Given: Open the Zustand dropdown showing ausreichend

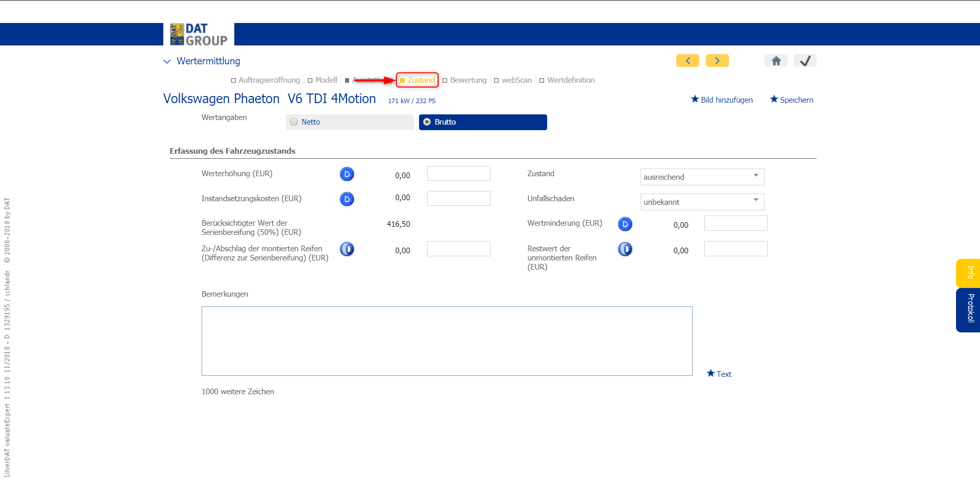Looking at the screenshot, I should pos(702,177).
